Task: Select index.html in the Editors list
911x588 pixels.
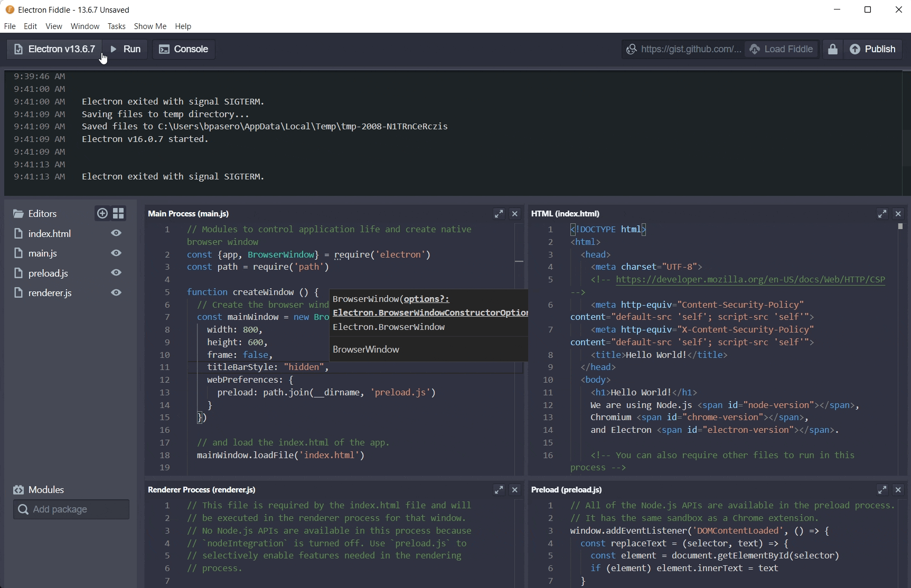Action: pos(50,233)
